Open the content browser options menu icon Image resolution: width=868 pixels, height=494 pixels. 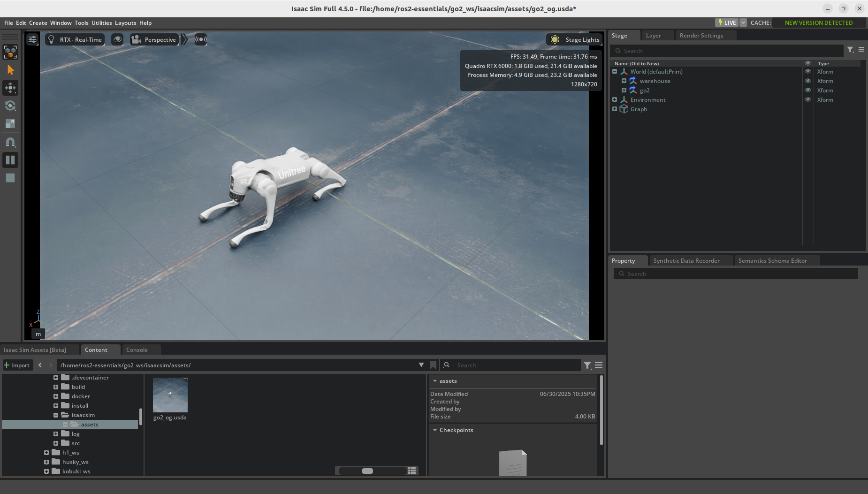pos(599,365)
